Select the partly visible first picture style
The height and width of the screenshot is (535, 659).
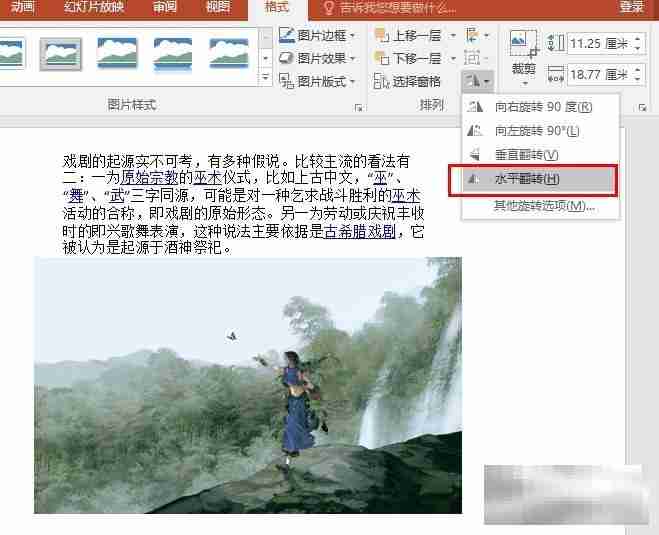(12, 53)
